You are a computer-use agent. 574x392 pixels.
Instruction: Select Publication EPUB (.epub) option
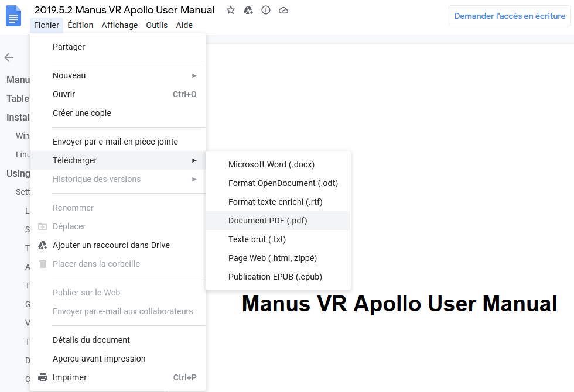[275, 277]
